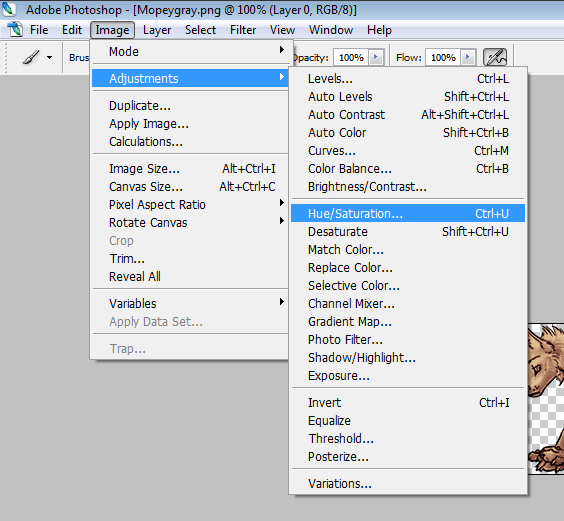Open the Flow slider arrow
This screenshot has width=564, height=521.
468,57
